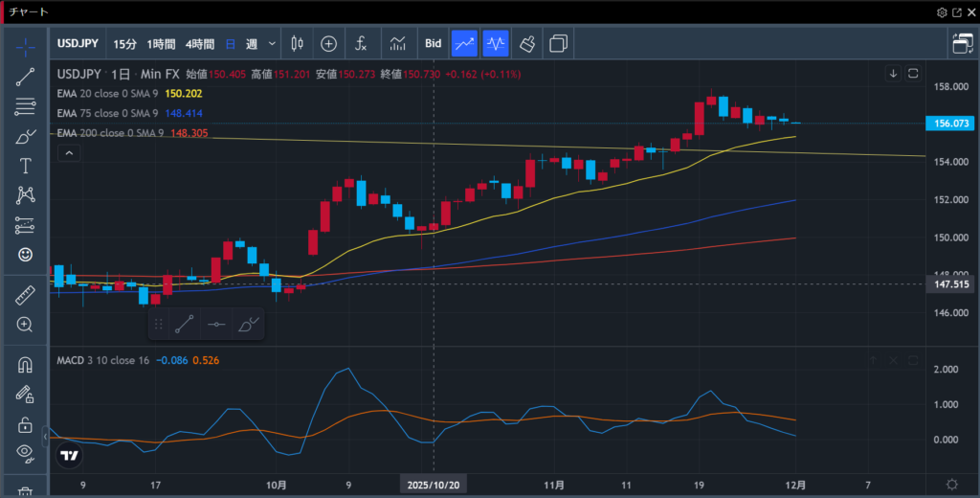Click the zoom in magnifier tool
Image resolution: width=980 pixels, height=498 pixels.
tap(25, 325)
